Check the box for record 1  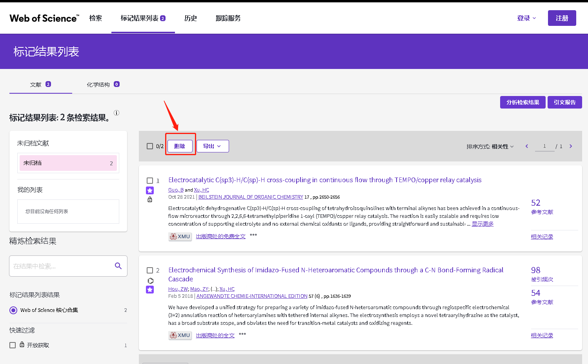[150, 181]
